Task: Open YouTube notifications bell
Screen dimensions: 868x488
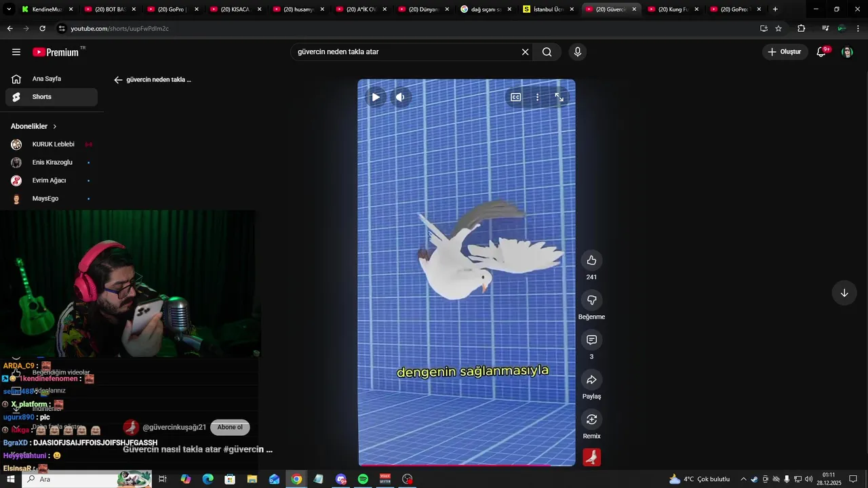Action: click(822, 52)
